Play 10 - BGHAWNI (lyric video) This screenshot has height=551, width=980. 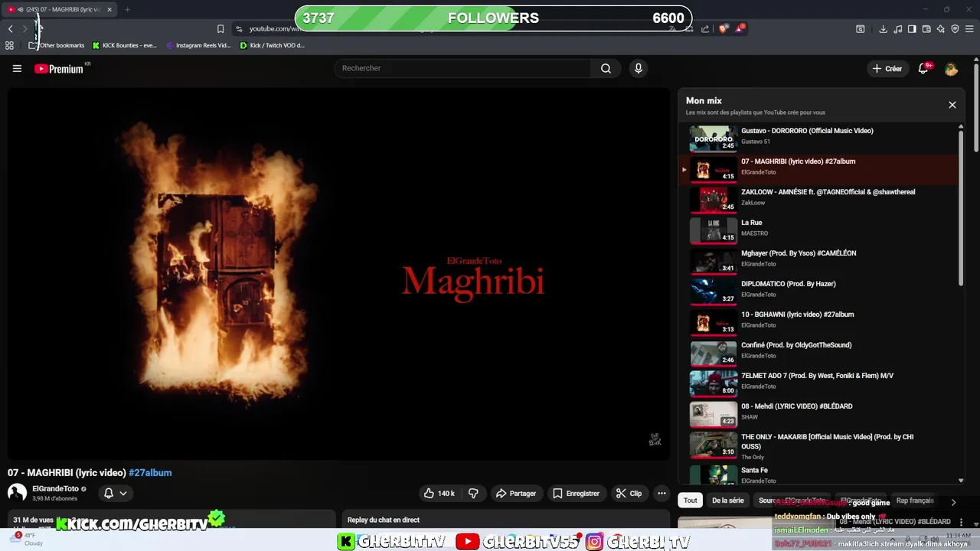(818, 323)
